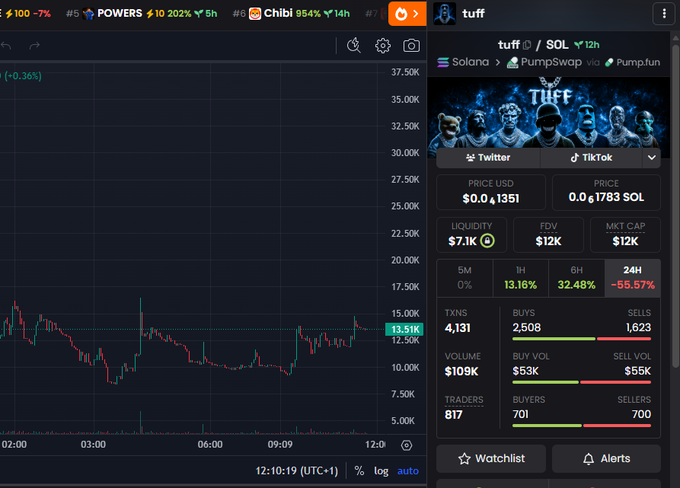The image size is (680, 488).
Task: Toggle percent scale on chart
Action: (x=359, y=471)
